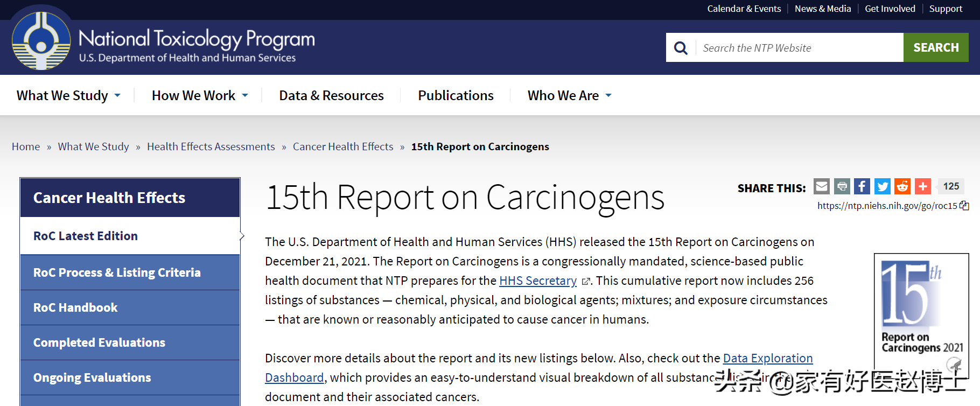Select Ongoing Evaluations in sidebar

pos(130,377)
